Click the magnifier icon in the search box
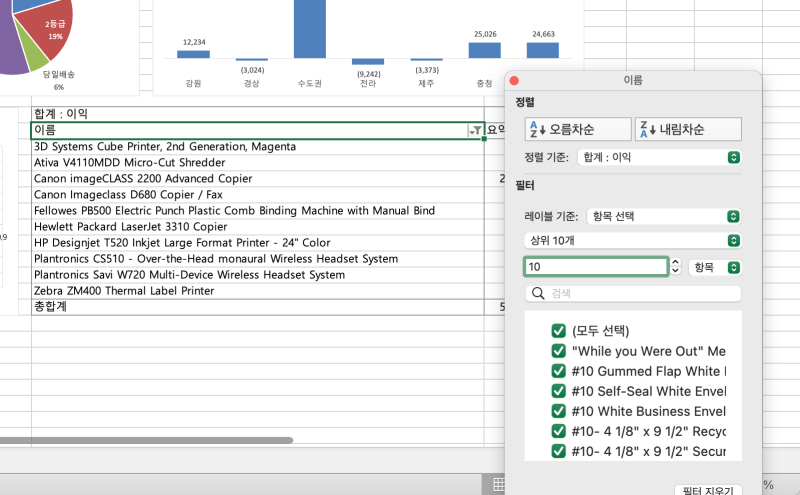Screen dimensions: 800x495 tap(538, 293)
